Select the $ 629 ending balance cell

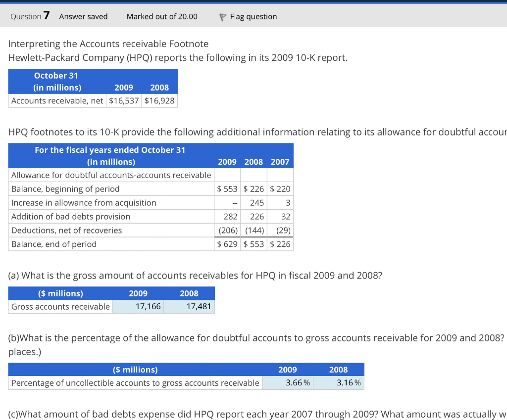[x=227, y=244]
